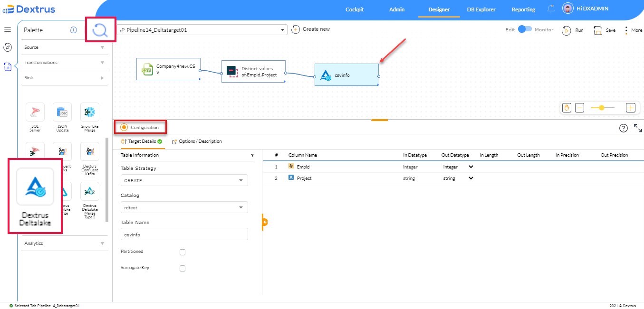Viewport: 644px width, 309px height.
Task: Switch to the Target Details tab
Action: (x=142, y=141)
